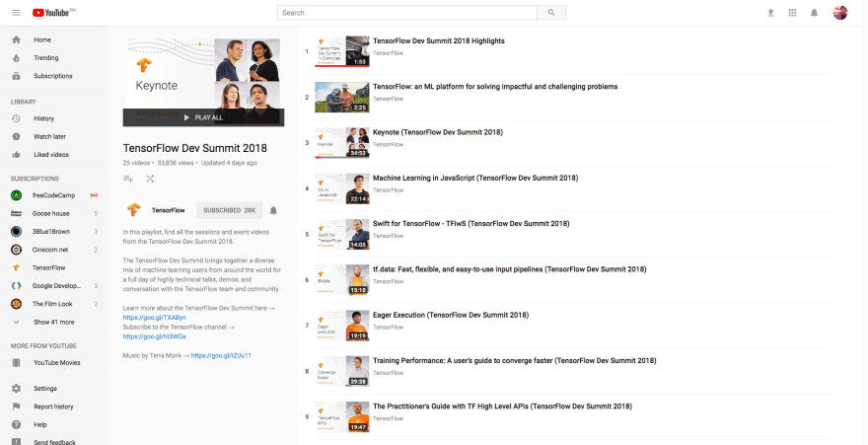
Task: Click TensorFlow channel name under Highlights video
Action: tap(388, 53)
